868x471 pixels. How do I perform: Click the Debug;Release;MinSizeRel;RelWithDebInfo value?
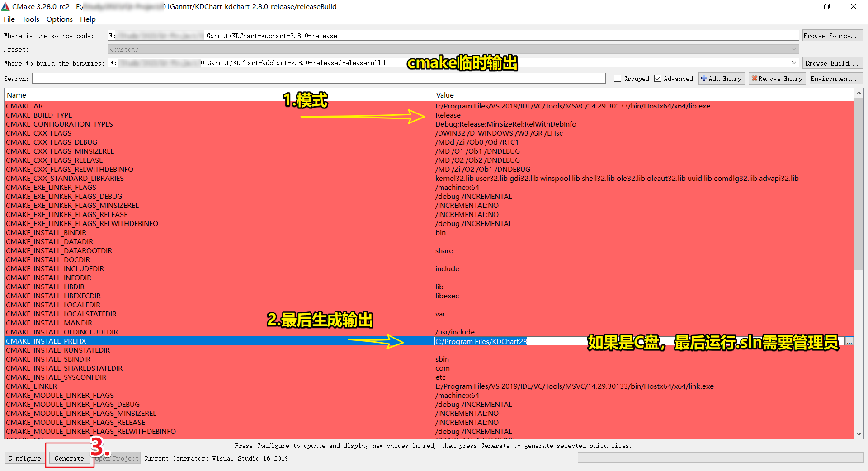pyautogui.click(x=506, y=124)
